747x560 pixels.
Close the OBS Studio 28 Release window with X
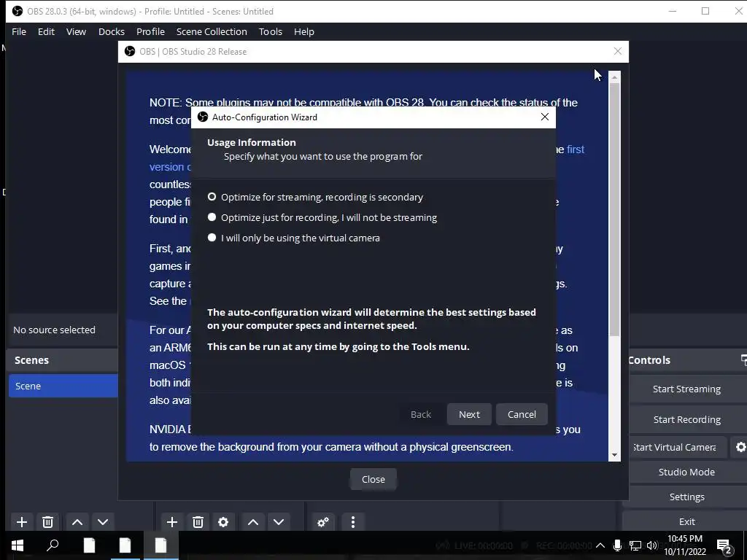tap(617, 52)
